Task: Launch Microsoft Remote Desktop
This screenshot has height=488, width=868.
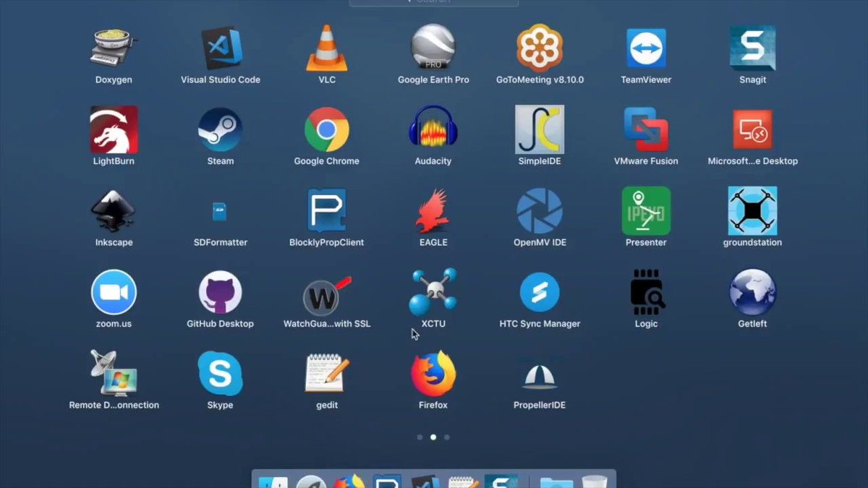Action: pyautogui.click(x=752, y=130)
